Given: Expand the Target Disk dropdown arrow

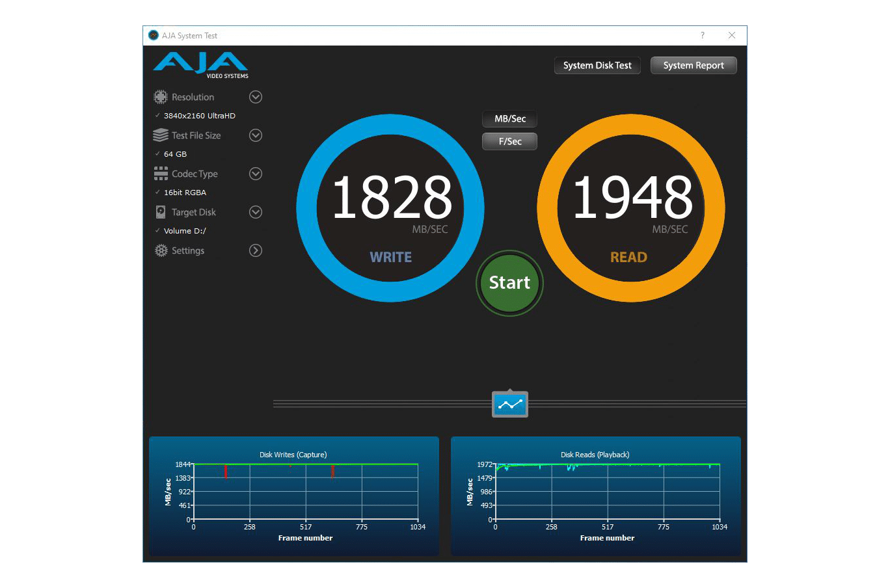Looking at the screenshot, I should pos(256,212).
